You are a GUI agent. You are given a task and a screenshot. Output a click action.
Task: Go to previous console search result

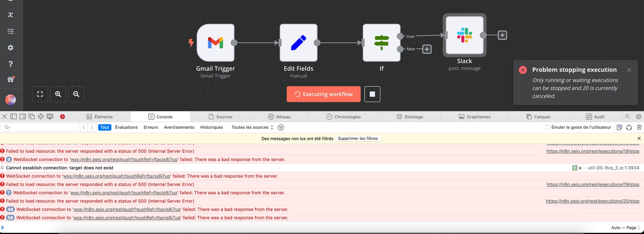click(84, 127)
